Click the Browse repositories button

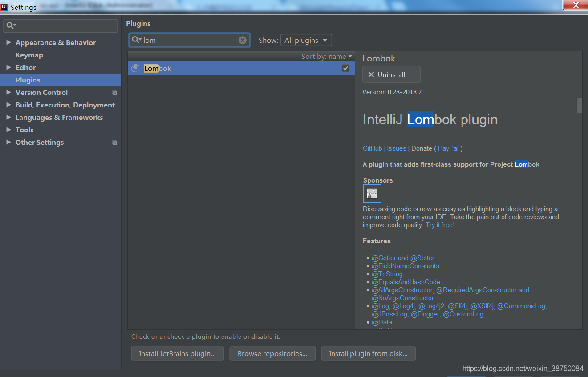[272, 353]
